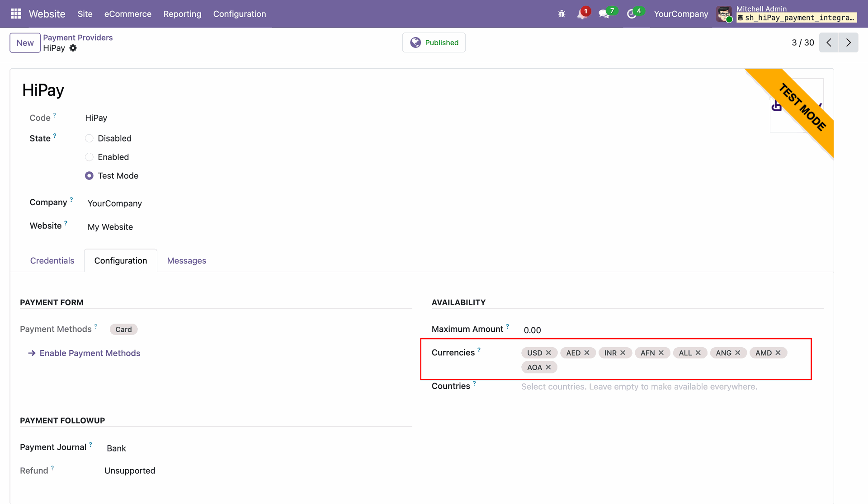
Task: Show the Payment Methods help question mark
Action: tap(96, 326)
